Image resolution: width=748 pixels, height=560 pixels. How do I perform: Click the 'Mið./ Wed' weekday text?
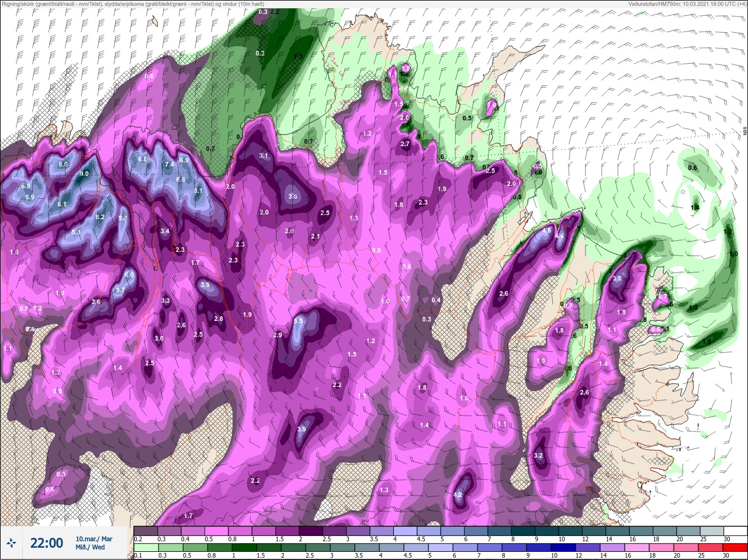click(90, 547)
